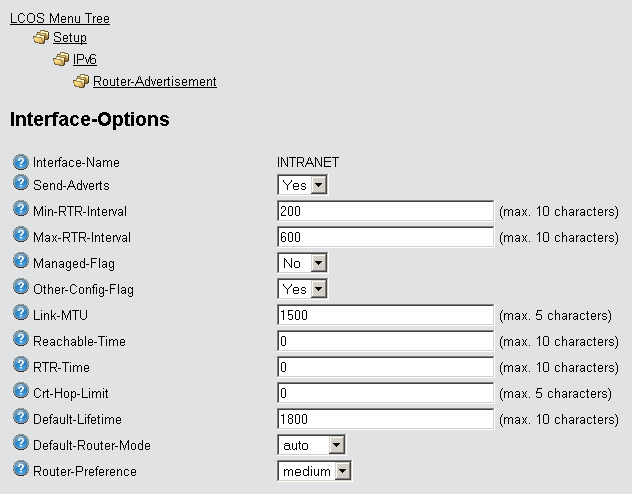Click into the RTR-Time input field

coord(386,367)
